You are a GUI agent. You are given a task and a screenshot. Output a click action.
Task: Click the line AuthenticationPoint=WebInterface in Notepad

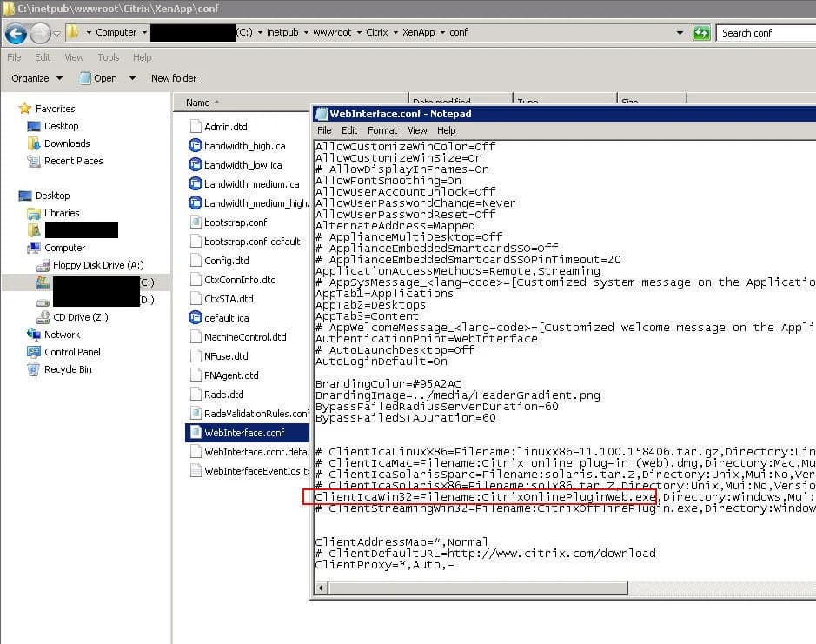point(426,339)
